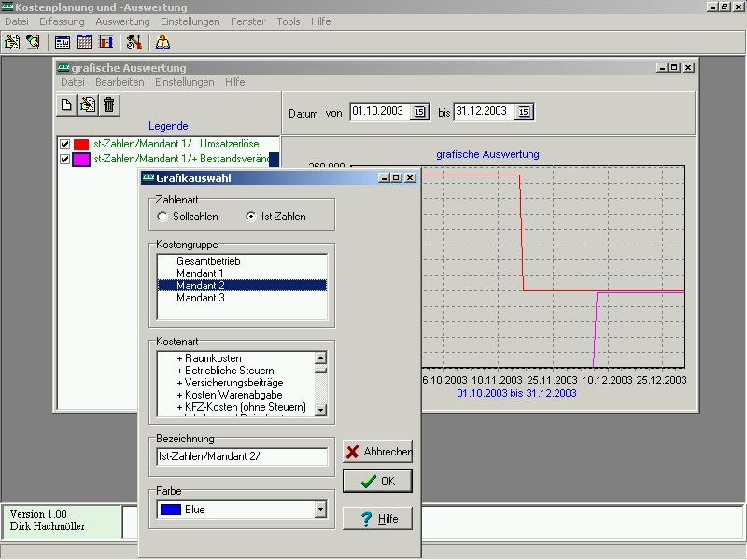
Task: Open the Auswertung menu in main window
Action: [x=122, y=21]
